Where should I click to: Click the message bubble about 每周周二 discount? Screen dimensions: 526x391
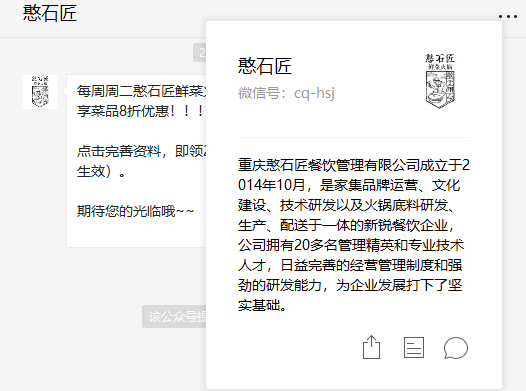point(137,161)
